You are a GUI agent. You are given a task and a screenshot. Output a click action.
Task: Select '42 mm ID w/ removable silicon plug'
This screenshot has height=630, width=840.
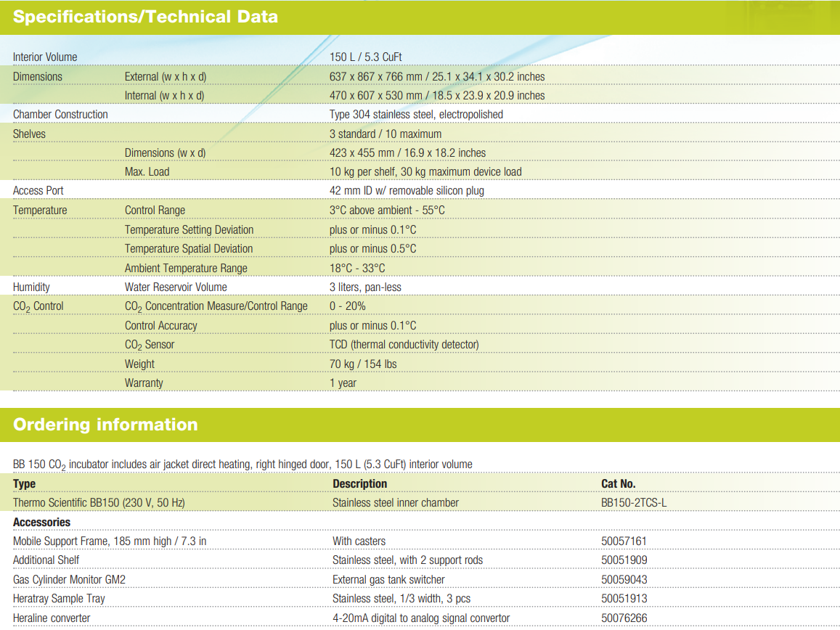coord(407,191)
